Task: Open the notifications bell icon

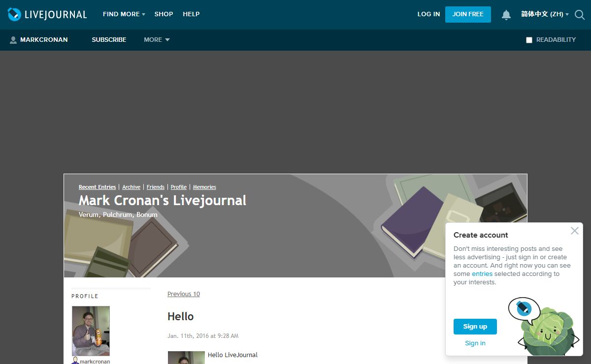Action: click(x=506, y=15)
